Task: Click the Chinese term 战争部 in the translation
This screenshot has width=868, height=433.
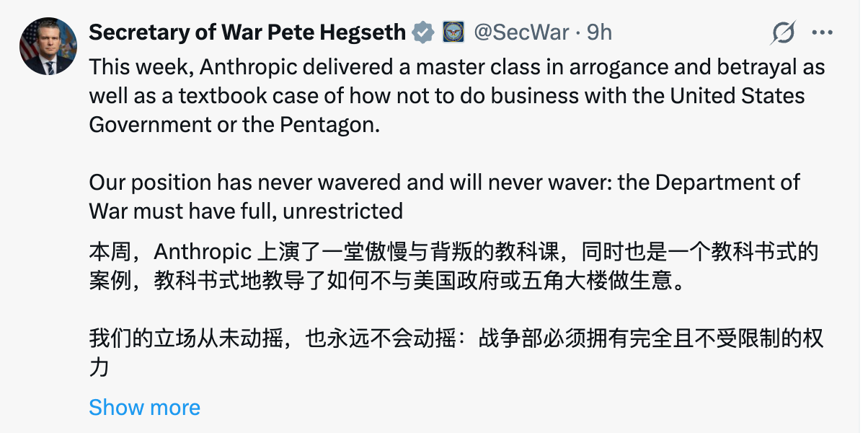Action: tap(508, 338)
